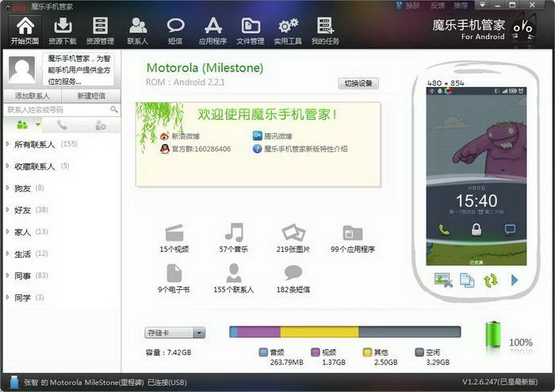
Task: Click the 219张图片 pictures icon
Action: 293,232
